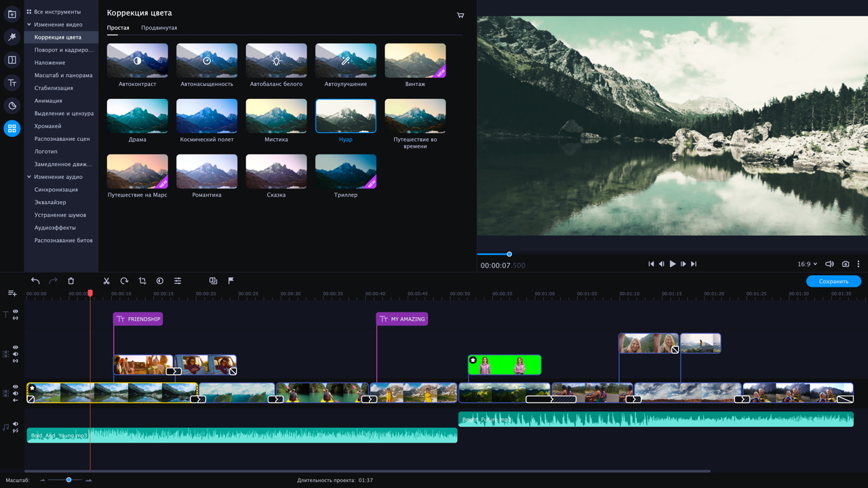This screenshot has width=868, height=488.
Task: Take a snapshot with camera icon
Action: pos(846,264)
